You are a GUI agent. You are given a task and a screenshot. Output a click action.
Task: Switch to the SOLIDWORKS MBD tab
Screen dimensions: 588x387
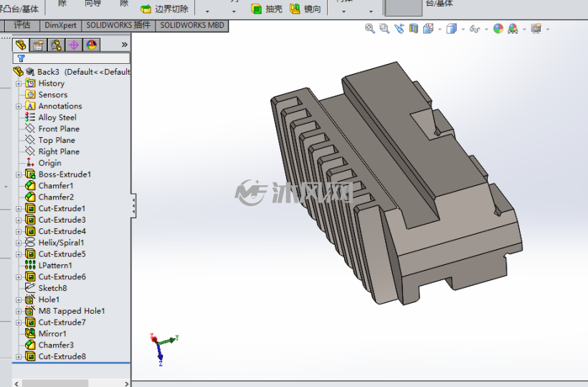pyautogui.click(x=192, y=25)
